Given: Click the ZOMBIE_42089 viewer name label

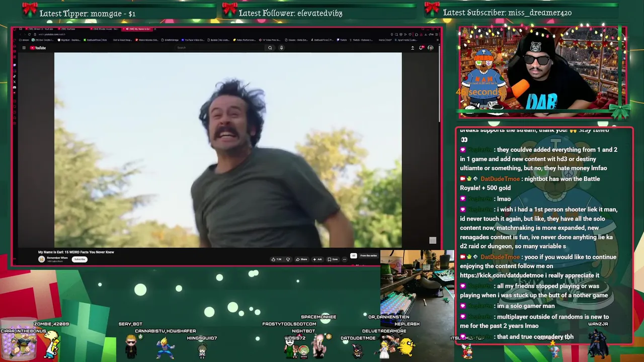Looking at the screenshot, I should coord(51,324).
